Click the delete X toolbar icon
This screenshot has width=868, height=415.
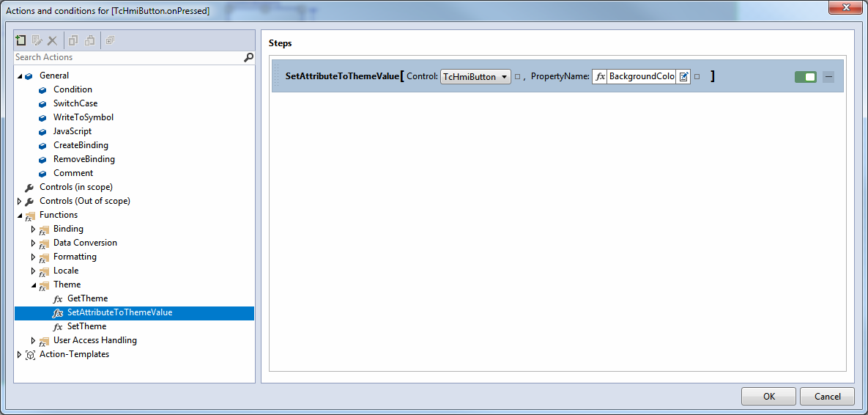53,40
